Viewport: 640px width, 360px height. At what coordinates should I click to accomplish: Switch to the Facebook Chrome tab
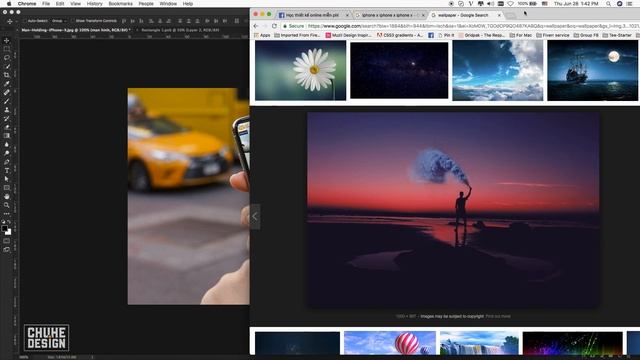[312, 15]
